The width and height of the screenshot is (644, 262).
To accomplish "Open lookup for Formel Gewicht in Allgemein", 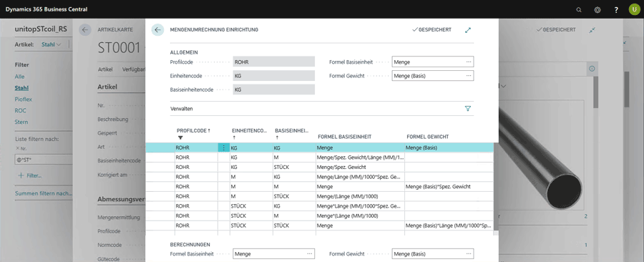I will point(469,76).
